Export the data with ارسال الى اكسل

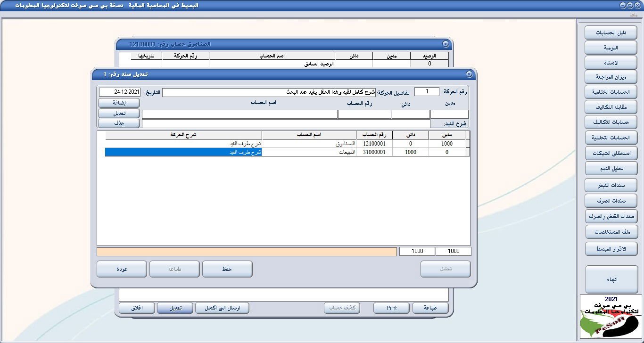pyautogui.click(x=222, y=307)
